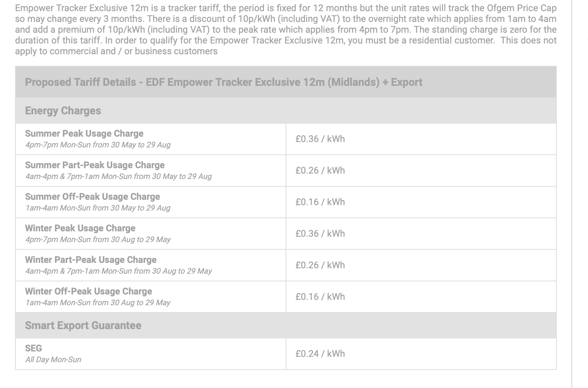Click the Empower Tracker Exclusive description paragraph
Screen dimensions: 588x388
point(286,30)
